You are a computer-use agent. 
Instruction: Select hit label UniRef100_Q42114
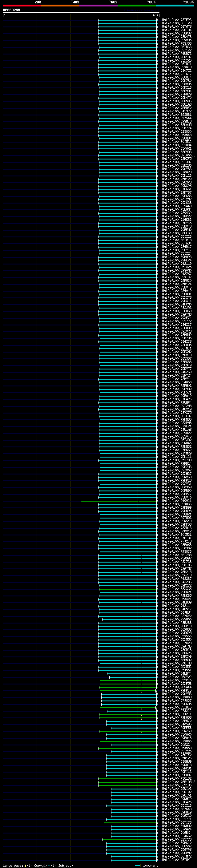pyautogui.click(x=177, y=606)
